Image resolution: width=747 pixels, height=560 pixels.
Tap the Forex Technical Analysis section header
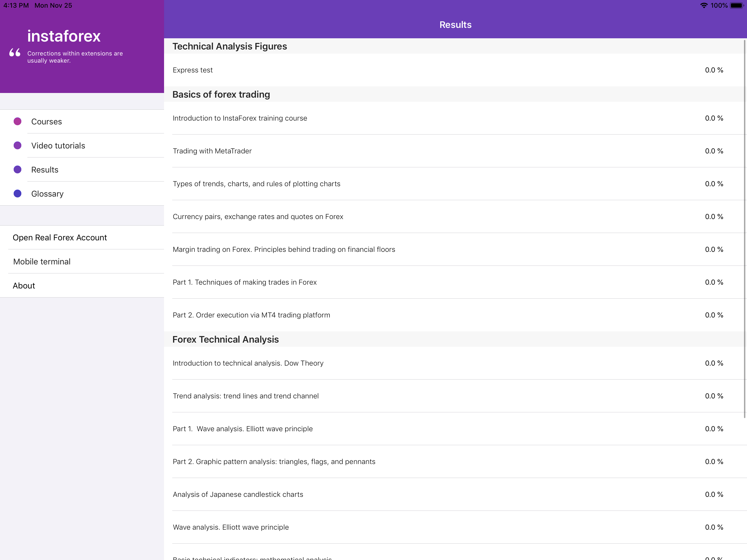(x=226, y=339)
